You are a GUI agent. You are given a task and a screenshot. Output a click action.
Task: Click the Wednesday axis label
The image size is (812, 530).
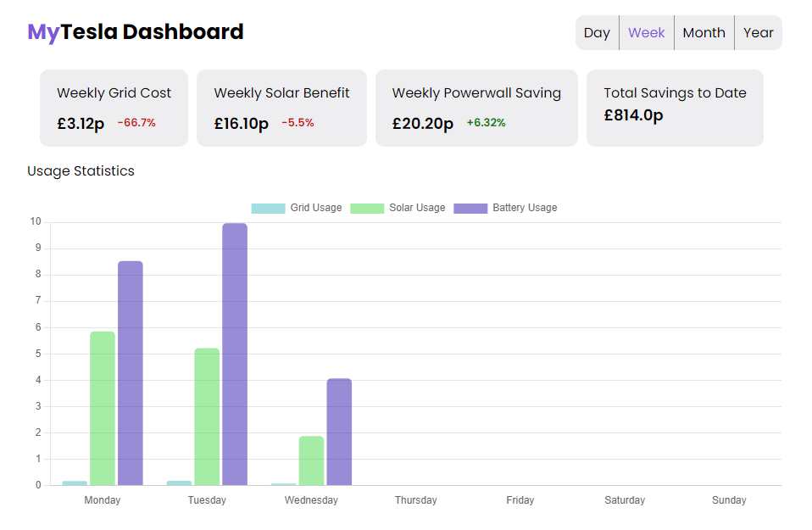[x=311, y=500]
